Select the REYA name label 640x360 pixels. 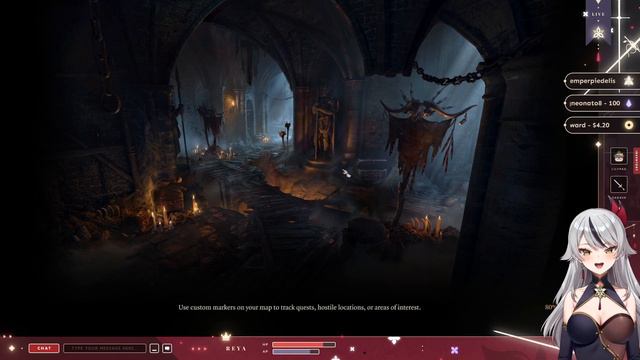[236, 349]
